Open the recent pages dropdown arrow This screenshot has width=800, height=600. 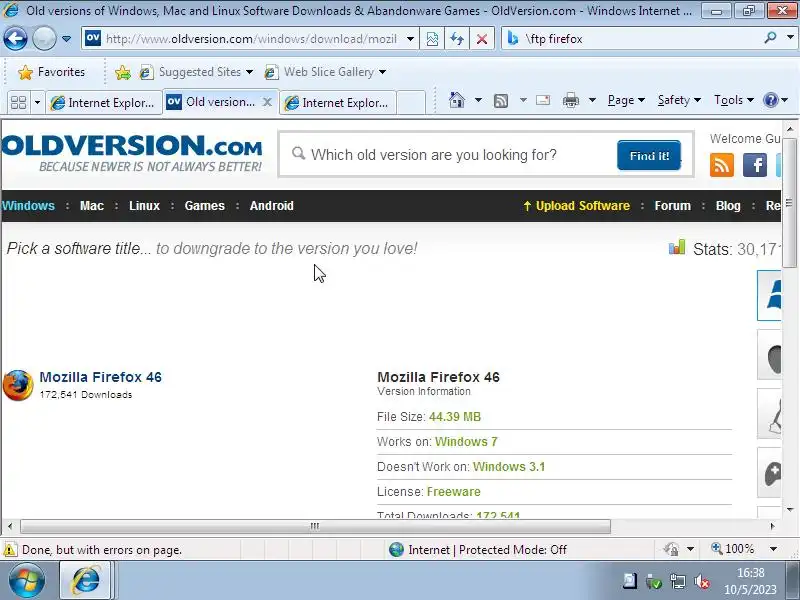pos(66,39)
